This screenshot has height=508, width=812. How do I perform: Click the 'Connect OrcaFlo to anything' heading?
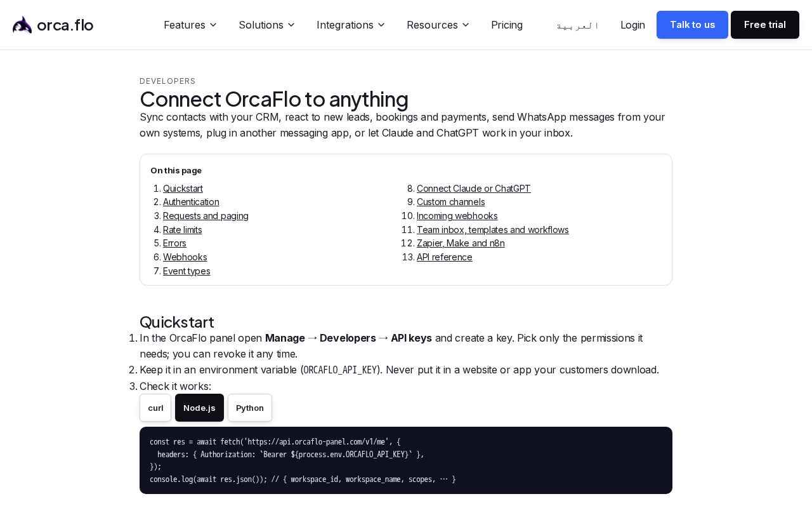coord(274,99)
